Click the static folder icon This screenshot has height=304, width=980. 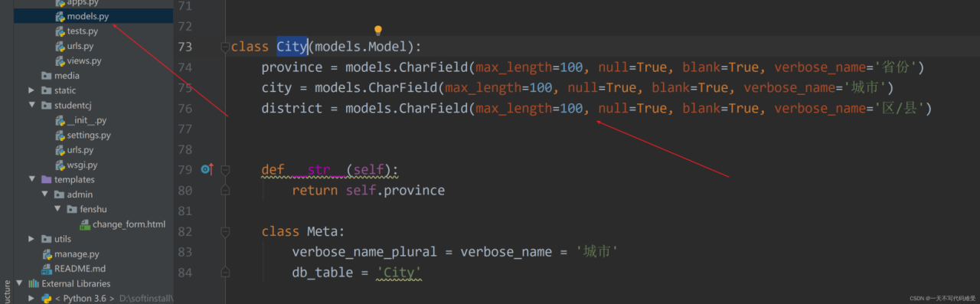click(47, 90)
